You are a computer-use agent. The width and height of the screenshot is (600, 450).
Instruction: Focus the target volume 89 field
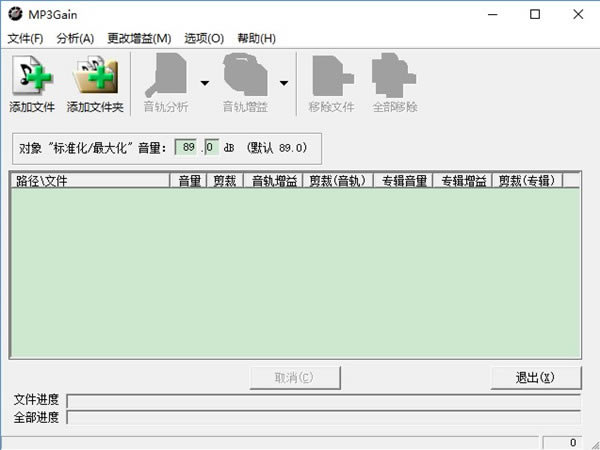186,147
